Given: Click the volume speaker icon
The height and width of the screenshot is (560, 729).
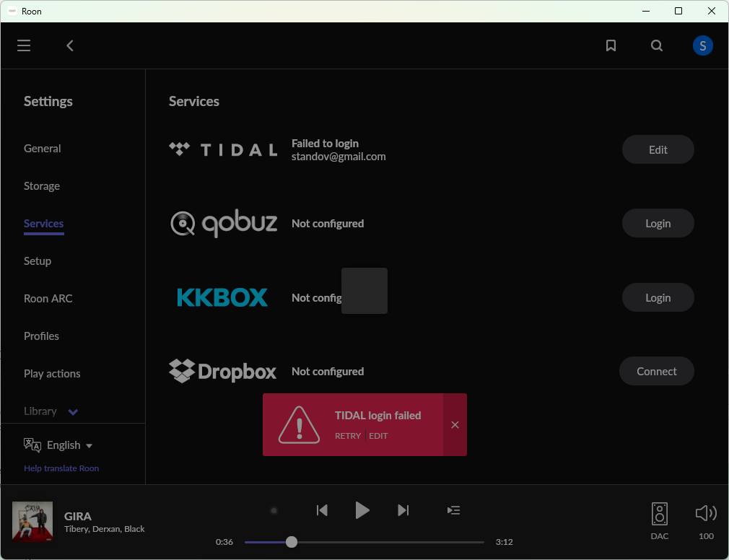Looking at the screenshot, I should pyautogui.click(x=705, y=512).
